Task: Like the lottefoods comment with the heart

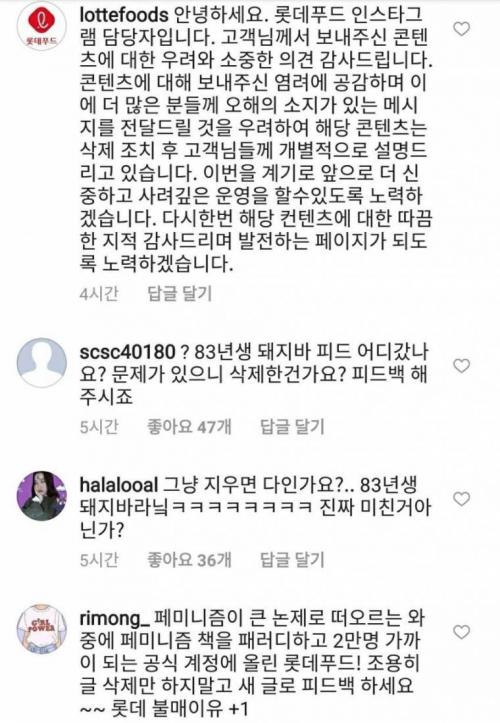Action: tap(461, 29)
